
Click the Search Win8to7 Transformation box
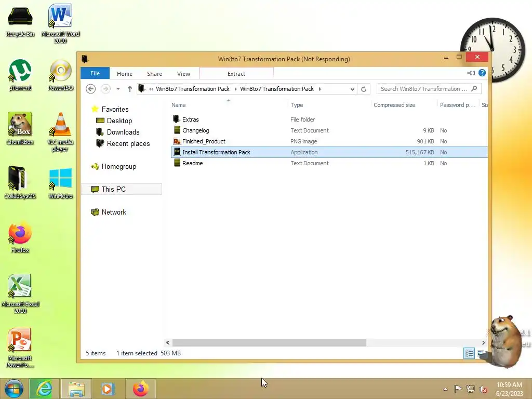pyautogui.click(x=429, y=89)
